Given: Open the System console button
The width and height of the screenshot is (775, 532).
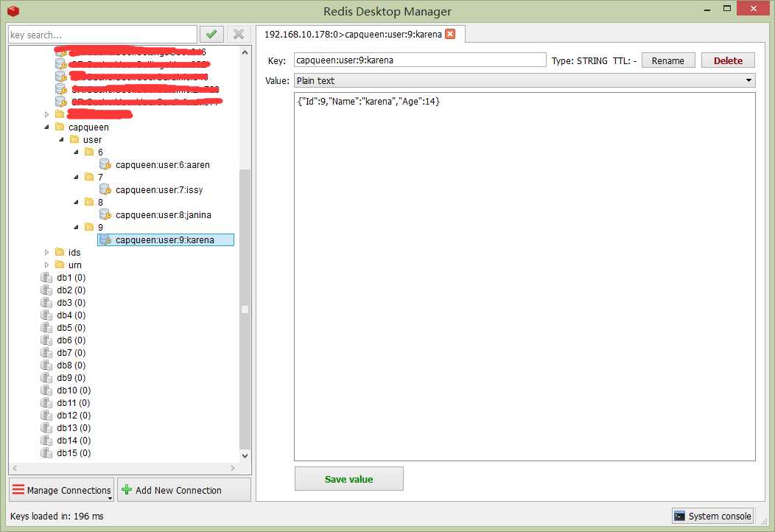Looking at the screenshot, I should pos(712,516).
